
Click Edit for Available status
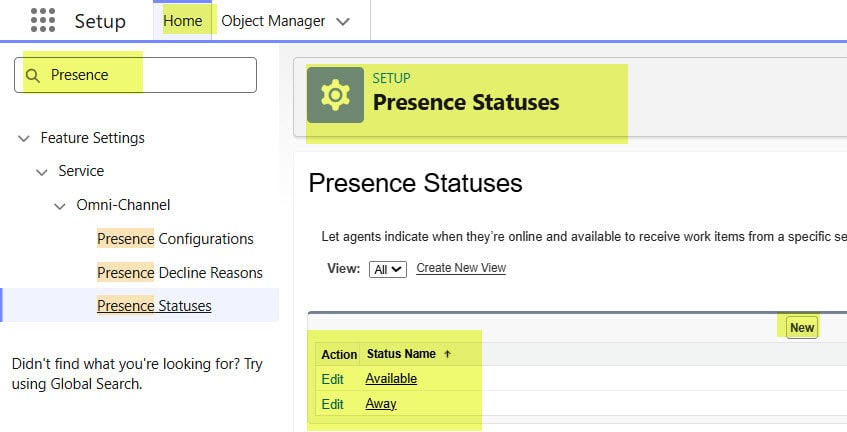coord(332,380)
